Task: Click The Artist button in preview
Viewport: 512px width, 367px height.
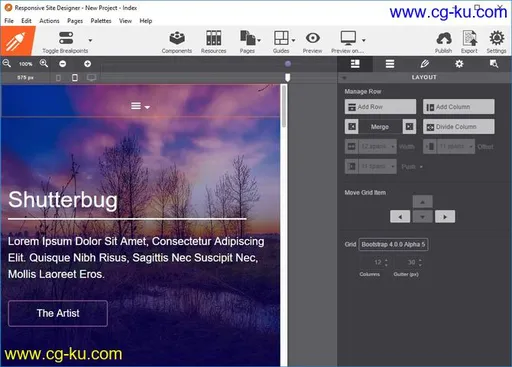Action: [58, 313]
